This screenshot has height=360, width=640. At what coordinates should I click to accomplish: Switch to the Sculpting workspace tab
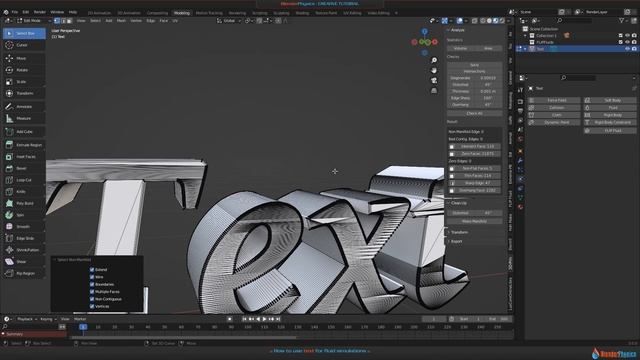pyautogui.click(x=281, y=13)
